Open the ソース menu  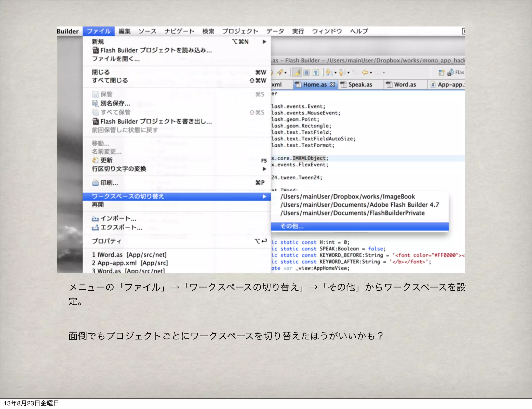tap(147, 31)
